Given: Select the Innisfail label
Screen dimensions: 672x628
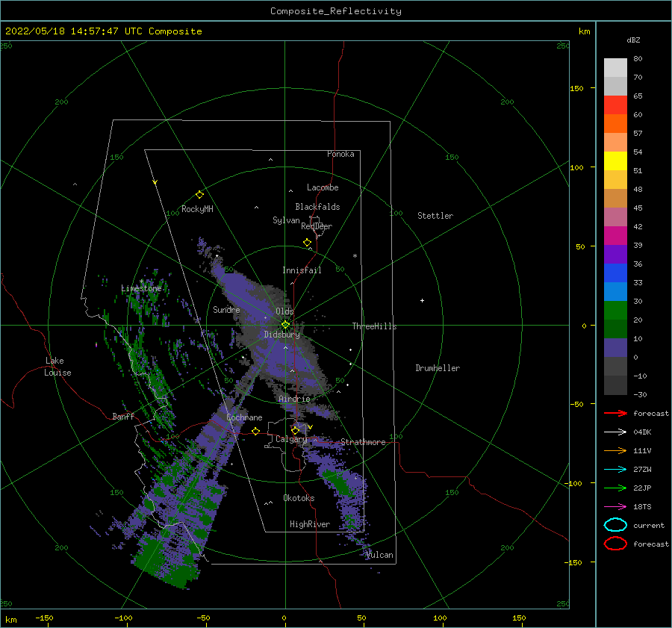Looking at the screenshot, I should [302, 270].
